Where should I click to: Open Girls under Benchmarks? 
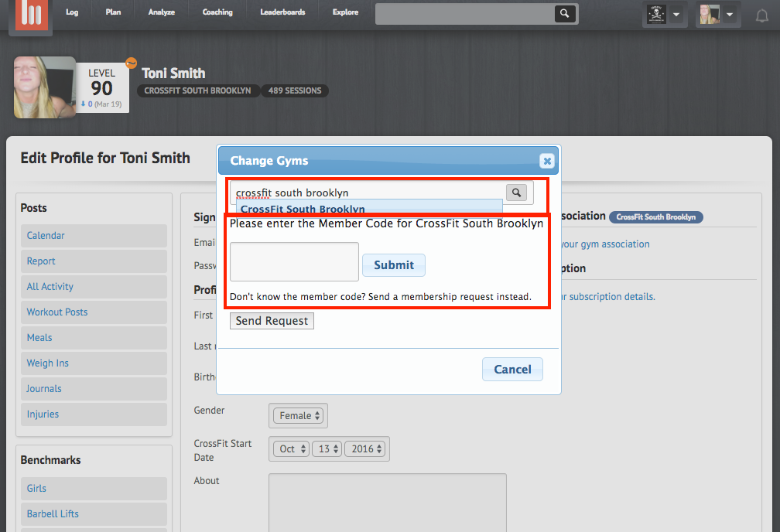coord(94,489)
